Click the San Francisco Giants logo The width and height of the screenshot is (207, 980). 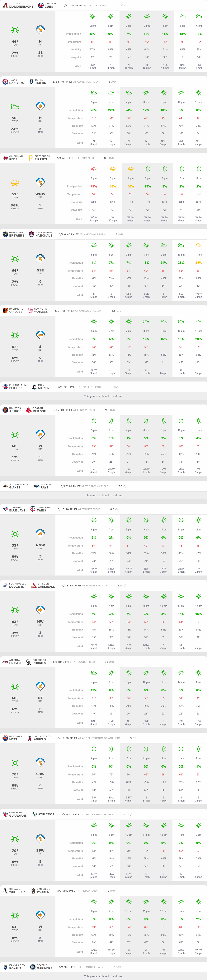5,486
